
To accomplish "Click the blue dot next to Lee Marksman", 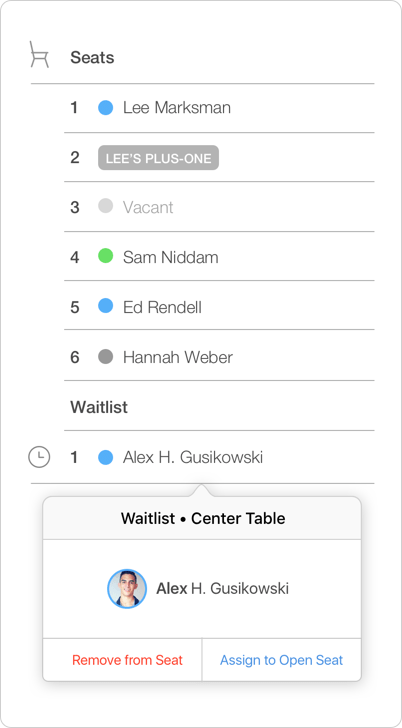I will tap(106, 108).
